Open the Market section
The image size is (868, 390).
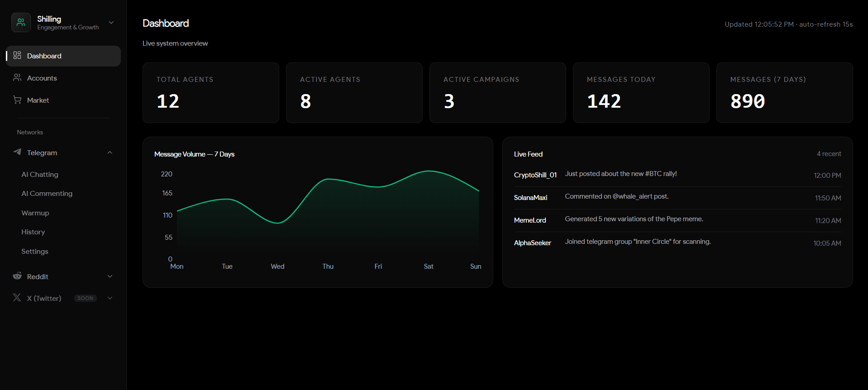pyautogui.click(x=63, y=100)
